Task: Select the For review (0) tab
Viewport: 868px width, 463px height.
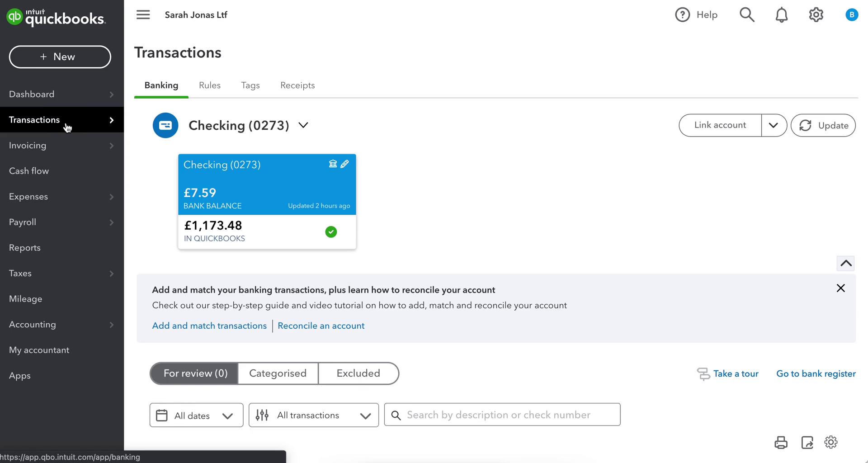Action: click(195, 373)
